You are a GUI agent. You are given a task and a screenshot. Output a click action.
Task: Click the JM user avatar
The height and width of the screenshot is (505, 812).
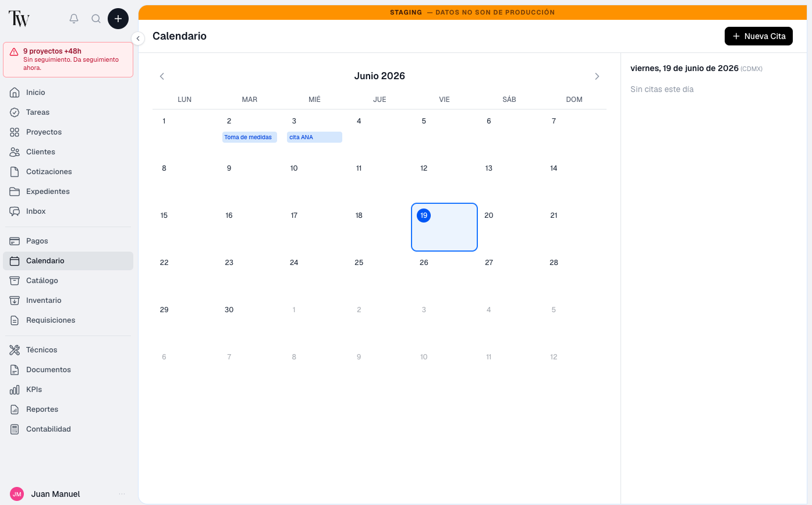[17, 494]
